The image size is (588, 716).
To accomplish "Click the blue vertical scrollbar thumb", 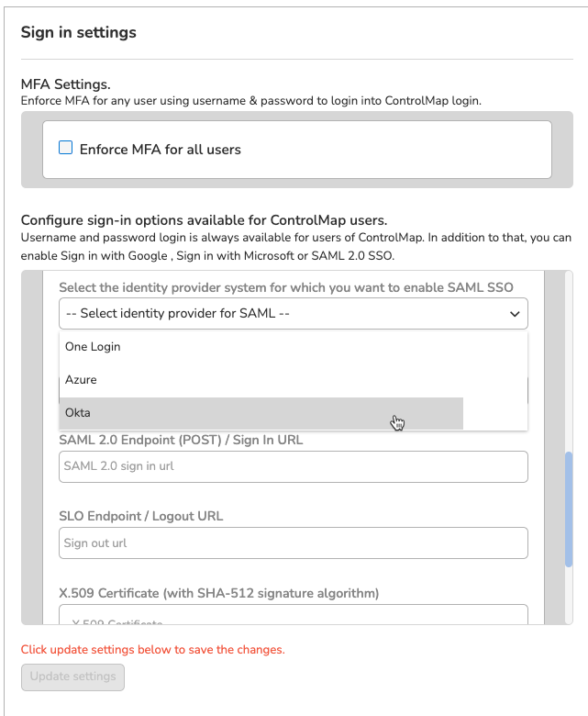I will (x=569, y=509).
